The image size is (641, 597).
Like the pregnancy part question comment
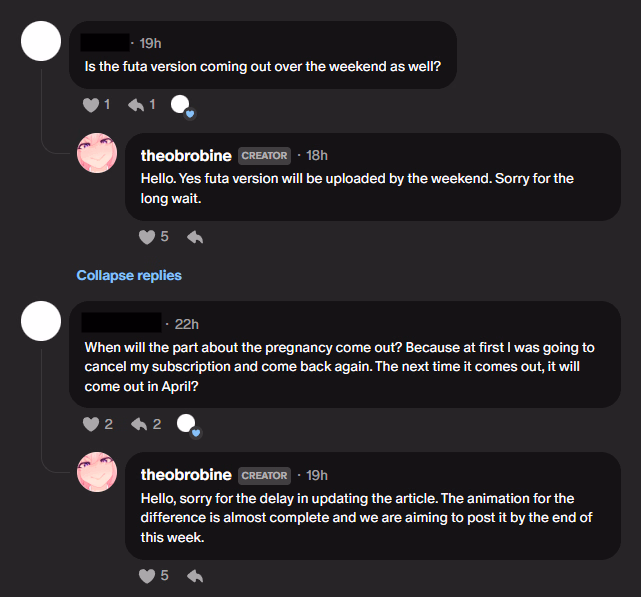click(x=92, y=424)
